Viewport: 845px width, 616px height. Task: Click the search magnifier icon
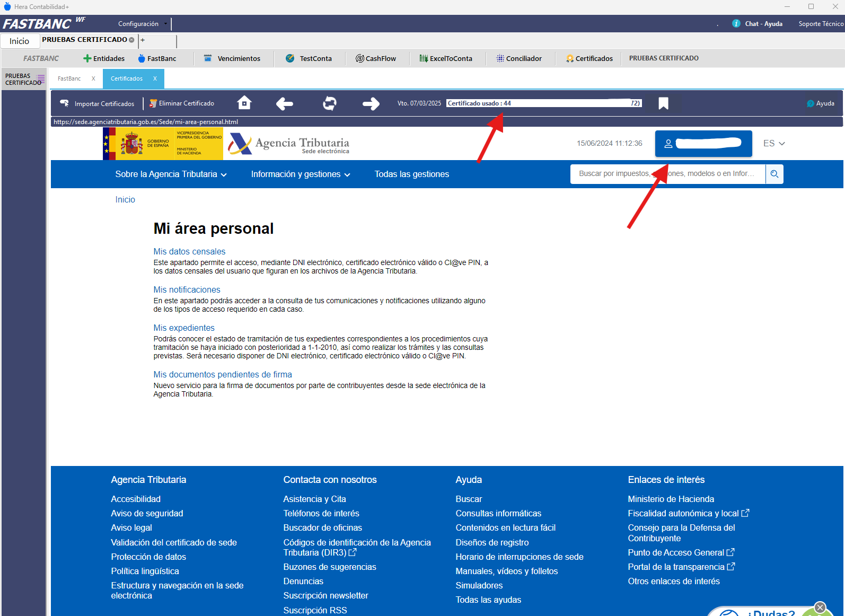point(774,174)
